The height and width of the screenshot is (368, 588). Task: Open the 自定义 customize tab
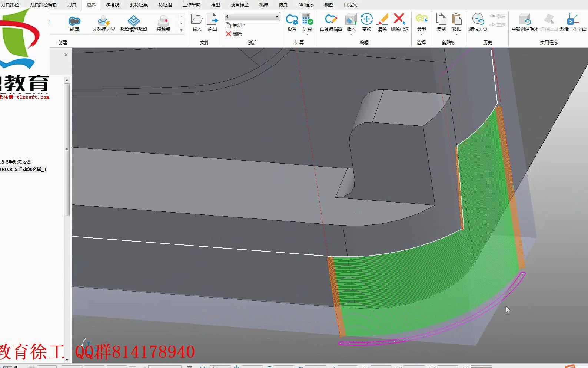click(x=351, y=5)
